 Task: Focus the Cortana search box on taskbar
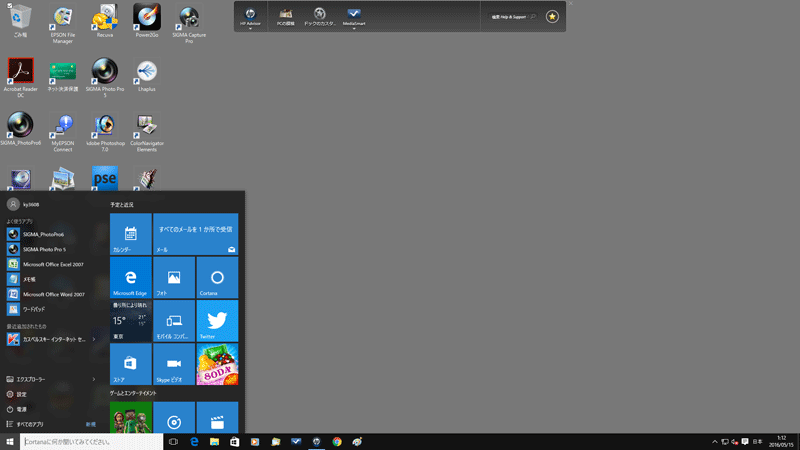[91, 442]
